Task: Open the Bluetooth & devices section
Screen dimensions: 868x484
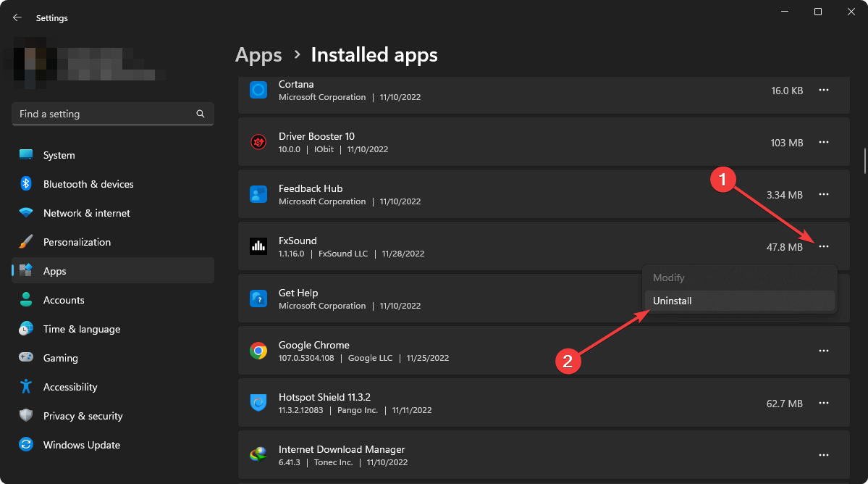Action: 88,184
